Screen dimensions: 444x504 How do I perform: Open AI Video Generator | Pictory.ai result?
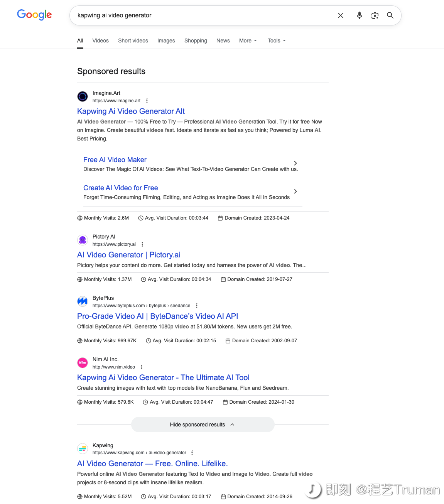click(x=129, y=255)
